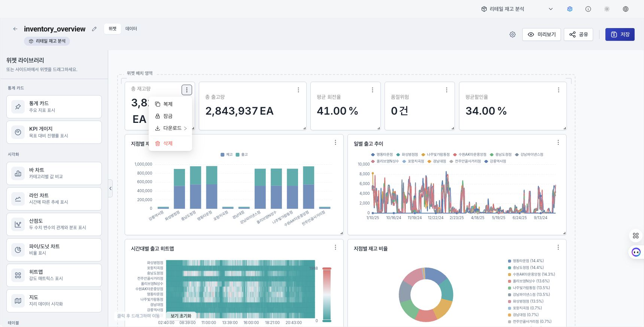
Task: Open more options on 품절위험 card
Action: coord(447,90)
